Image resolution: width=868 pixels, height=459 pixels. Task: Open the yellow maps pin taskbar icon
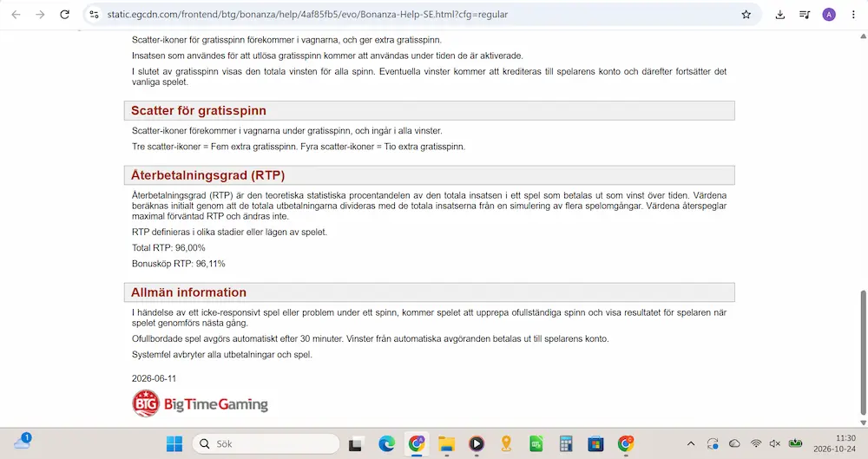(506, 443)
